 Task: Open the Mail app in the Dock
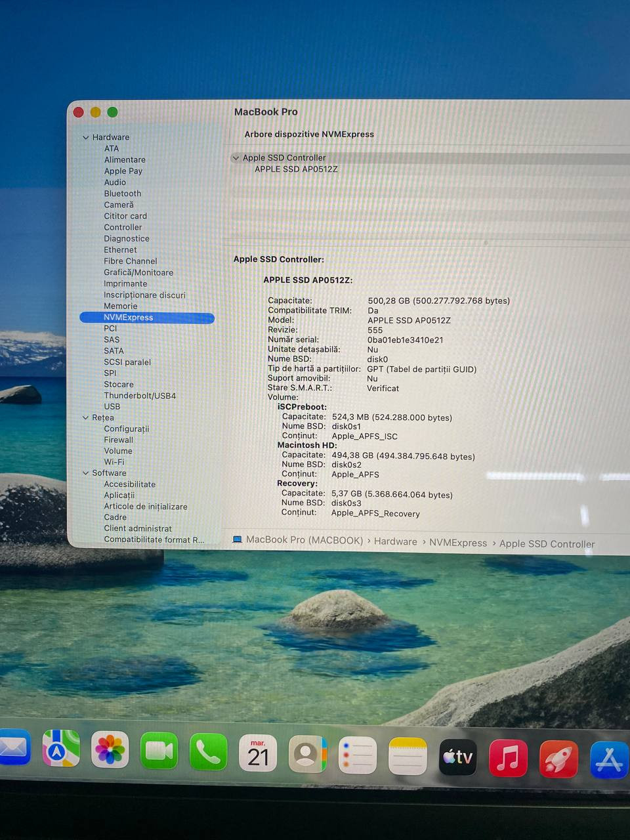tap(13, 748)
